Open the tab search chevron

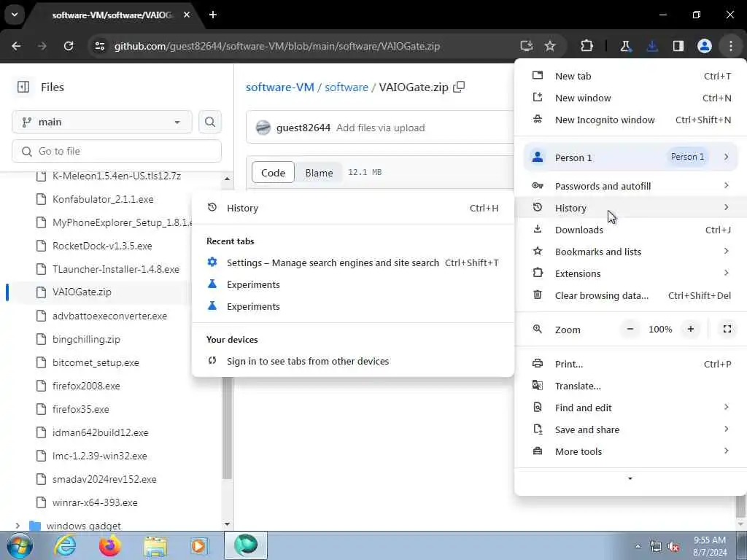click(x=15, y=15)
